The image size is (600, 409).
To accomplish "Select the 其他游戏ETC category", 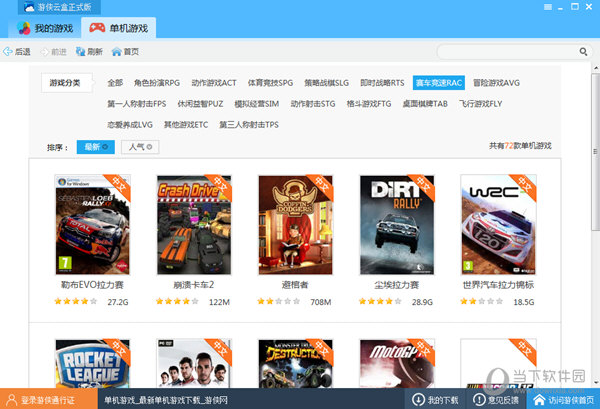I will 186,125.
